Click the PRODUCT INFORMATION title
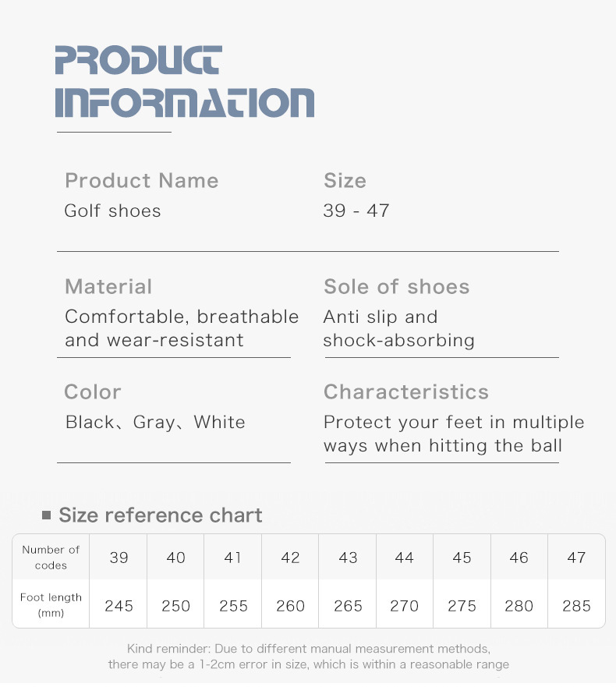This screenshot has width=616, height=687. point(184,82)
